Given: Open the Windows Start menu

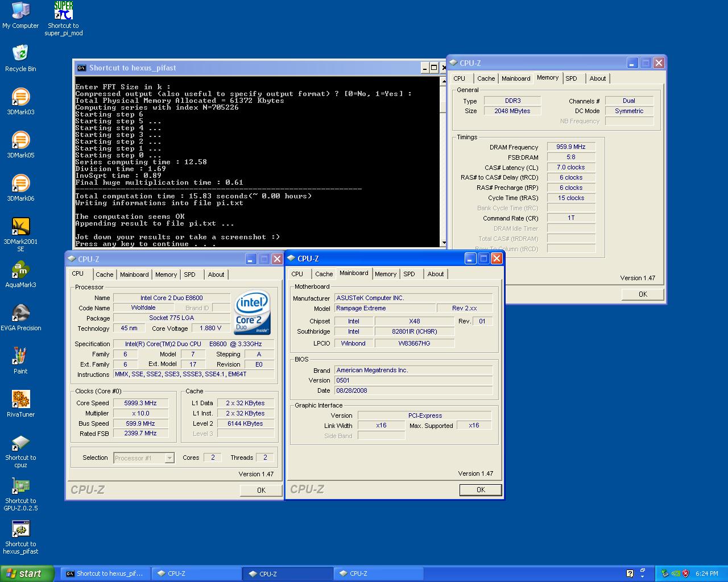Looking at the screenshot, I should [27, 573].
